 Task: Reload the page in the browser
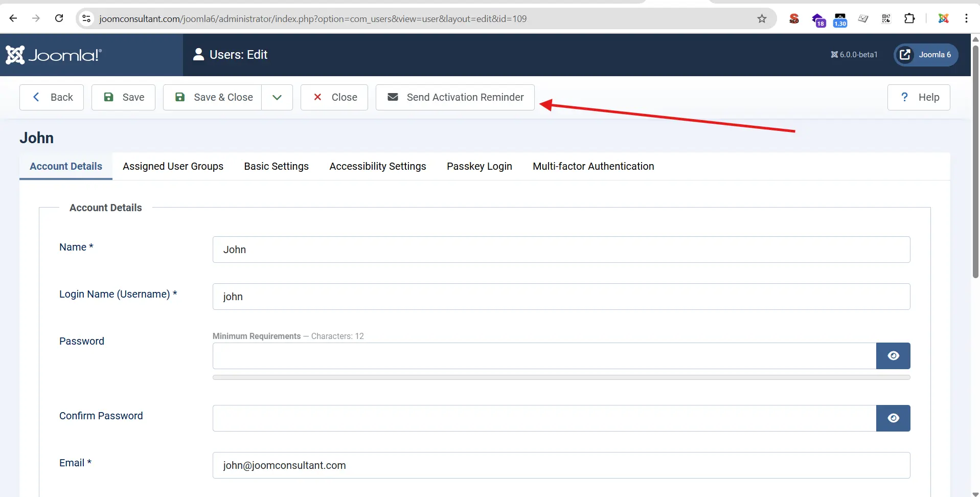click(x=59, y=19)
